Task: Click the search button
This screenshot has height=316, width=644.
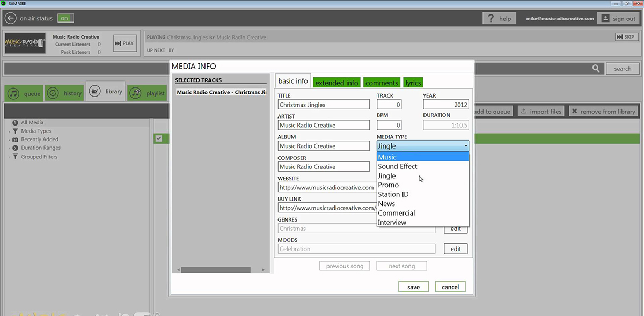Action: [x=623, y=69]
